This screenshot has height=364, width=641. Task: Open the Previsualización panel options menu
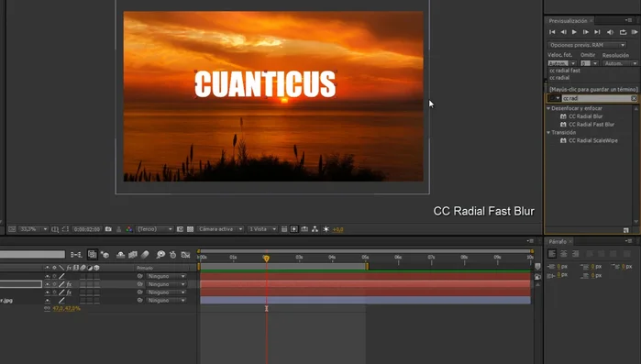point(629,20)
